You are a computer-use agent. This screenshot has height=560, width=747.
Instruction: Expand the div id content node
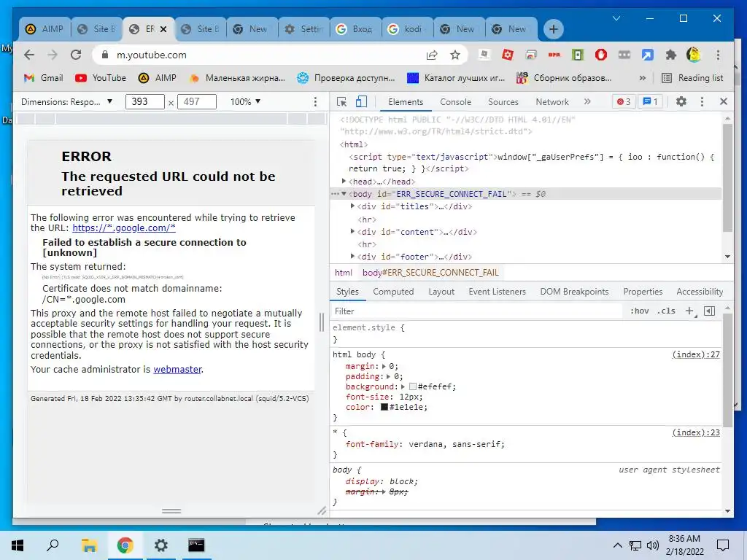tap(352, 231)
